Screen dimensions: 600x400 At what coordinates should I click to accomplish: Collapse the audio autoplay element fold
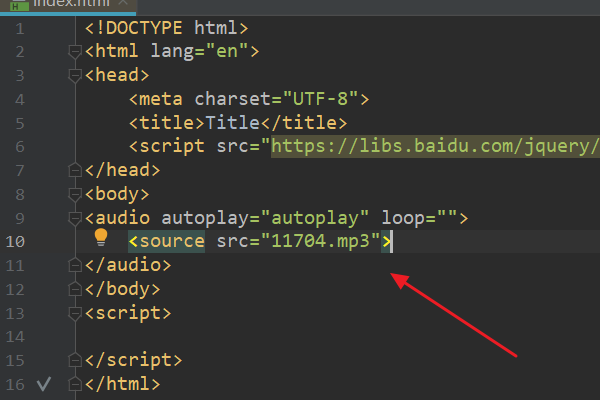coord(73,218)
